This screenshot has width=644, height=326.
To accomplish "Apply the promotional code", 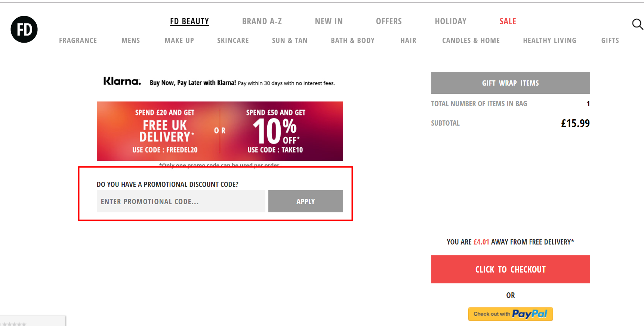I will pos(305,201).
